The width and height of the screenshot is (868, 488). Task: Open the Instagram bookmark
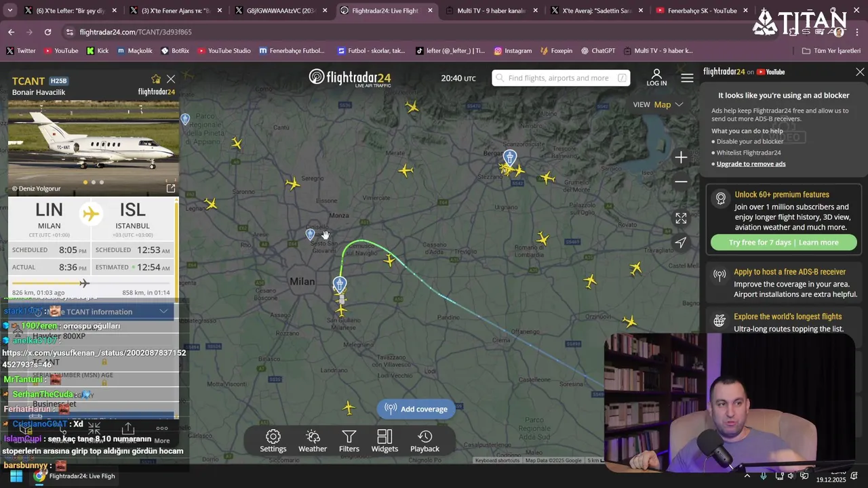pyautogui.click(x=513, y=51)
